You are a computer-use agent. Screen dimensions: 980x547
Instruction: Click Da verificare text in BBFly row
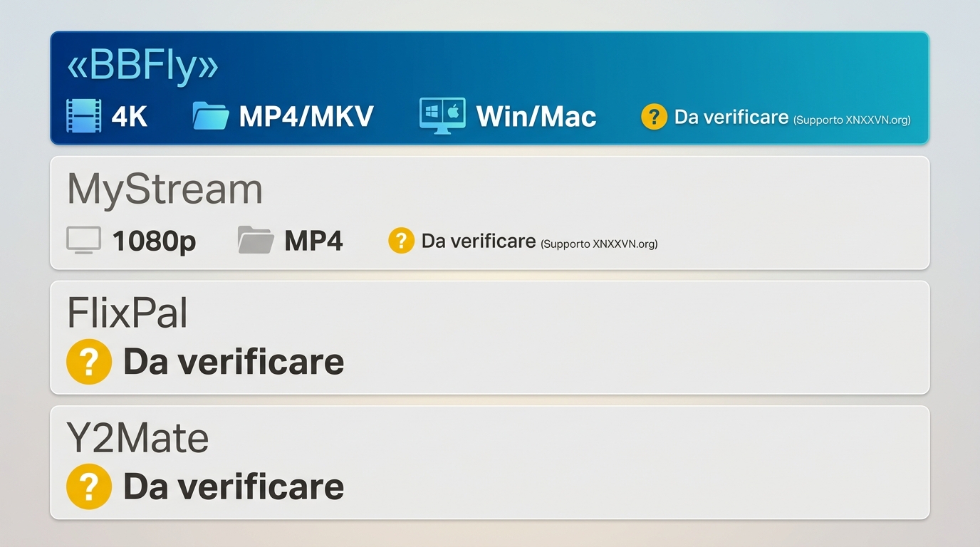click(731, 117)
